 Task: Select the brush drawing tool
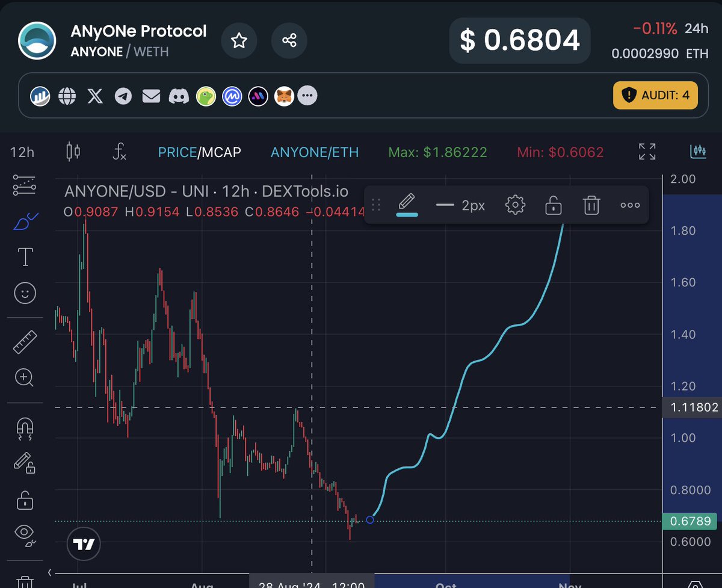(25, 221)
